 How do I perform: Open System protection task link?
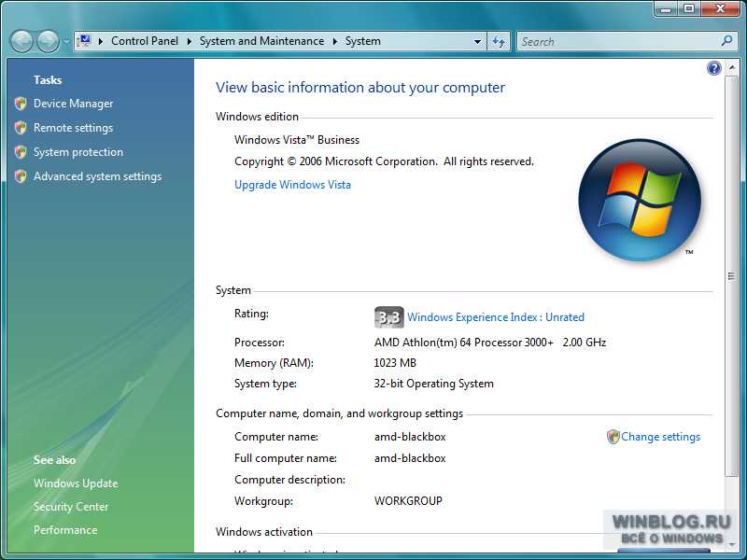click(78, 152)
